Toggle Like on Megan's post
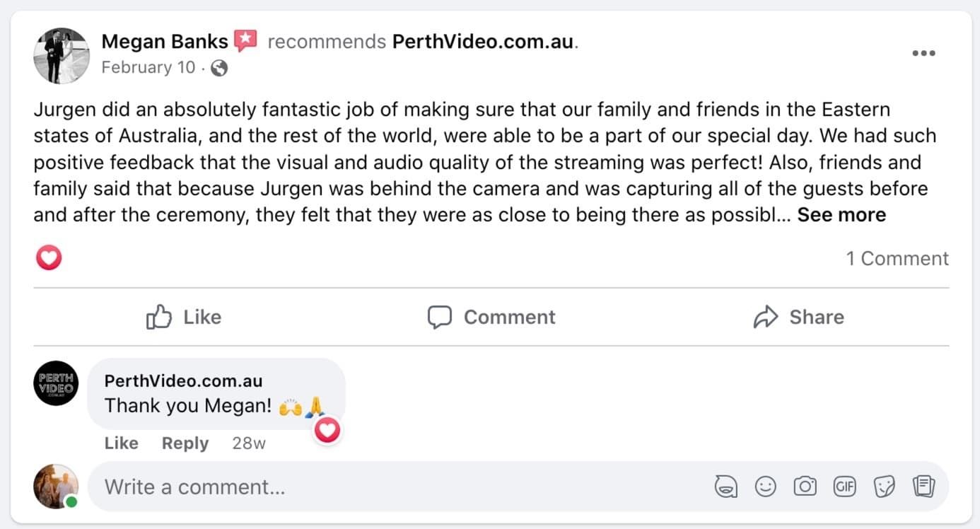 coord(184,317)
